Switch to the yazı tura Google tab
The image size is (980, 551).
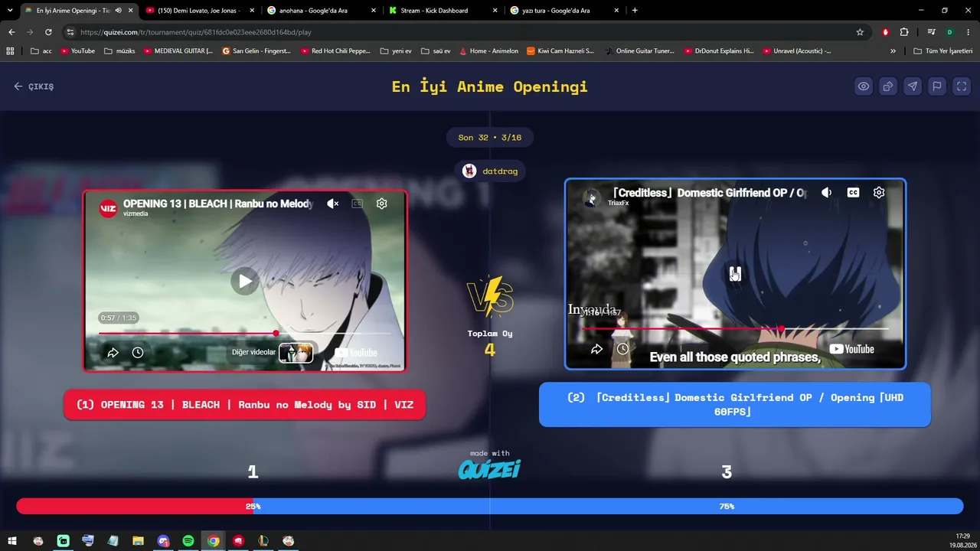(x=564, y=11)
